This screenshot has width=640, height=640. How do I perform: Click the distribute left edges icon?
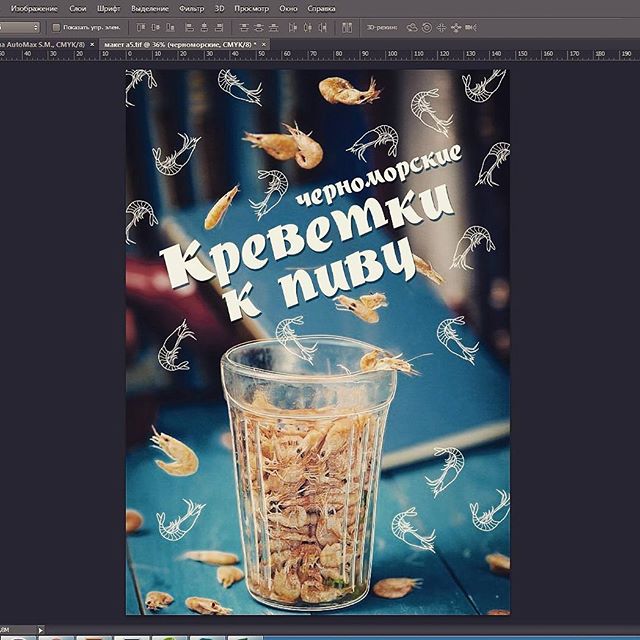(293, 27)
